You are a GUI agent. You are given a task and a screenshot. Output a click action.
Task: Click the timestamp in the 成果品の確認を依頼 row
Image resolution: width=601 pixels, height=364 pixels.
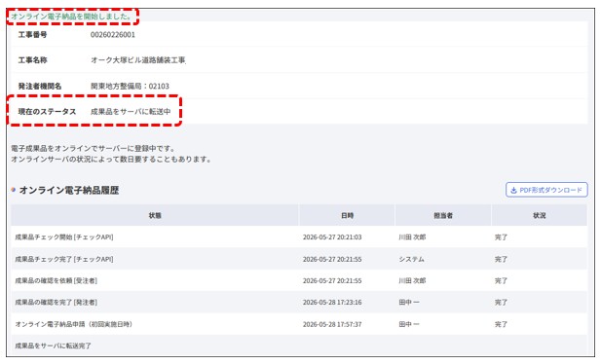pyautogui.click(x=332, y=281)
